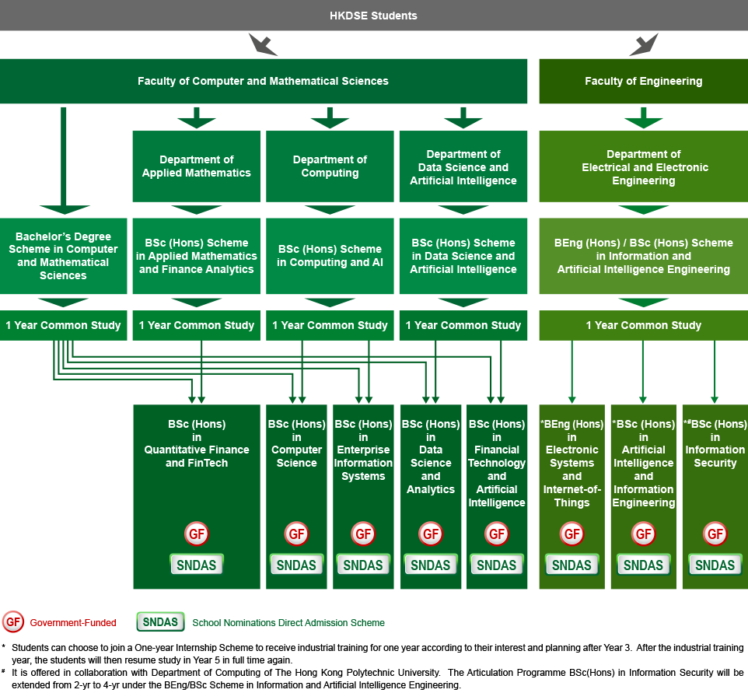Open BSc (Hons) Scheme in Computing and AI
Viewport: 748px width, 700px height.
pyautogui.click(x=330, y=256)
